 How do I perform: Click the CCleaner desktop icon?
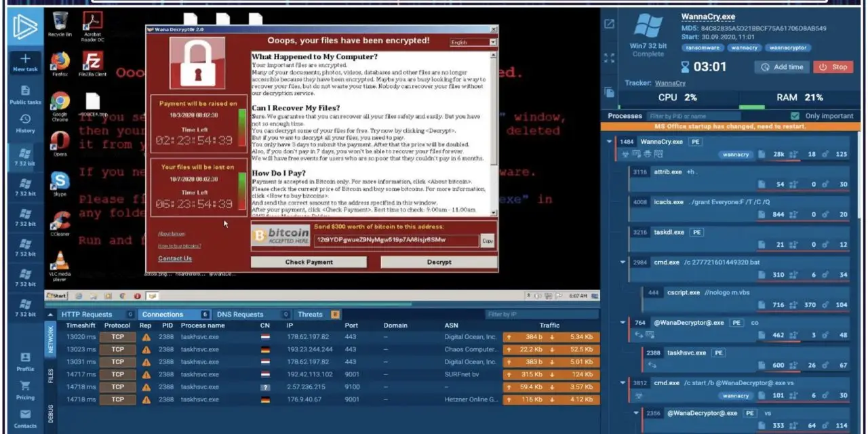tap(60, 223)
